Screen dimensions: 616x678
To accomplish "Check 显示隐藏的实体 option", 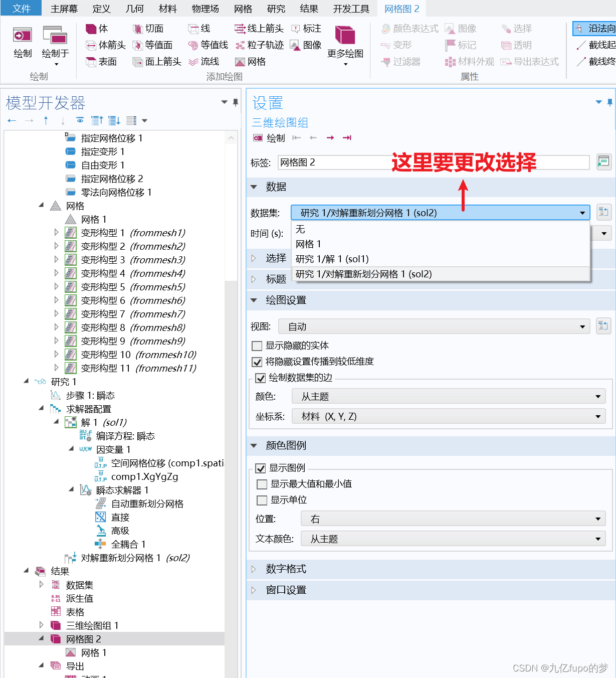I will click(x=257, y=346).
